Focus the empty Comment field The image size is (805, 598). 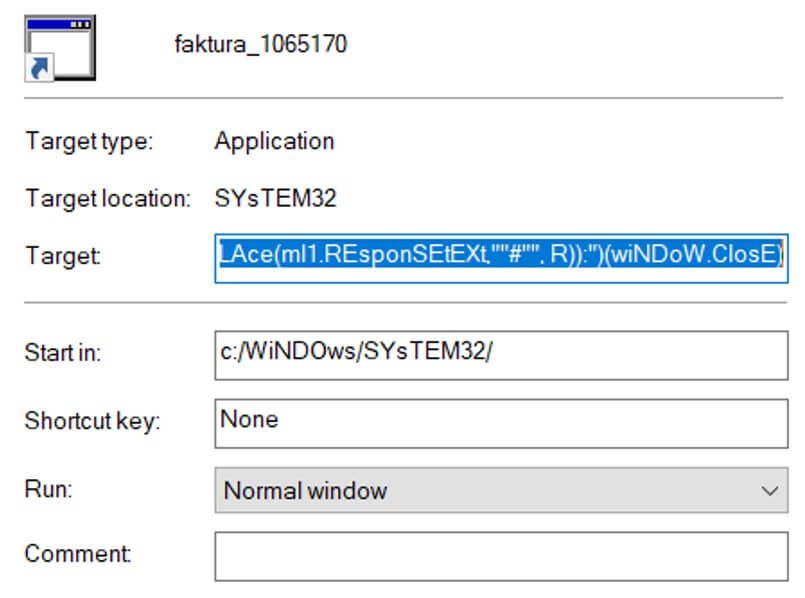[500, 556]
